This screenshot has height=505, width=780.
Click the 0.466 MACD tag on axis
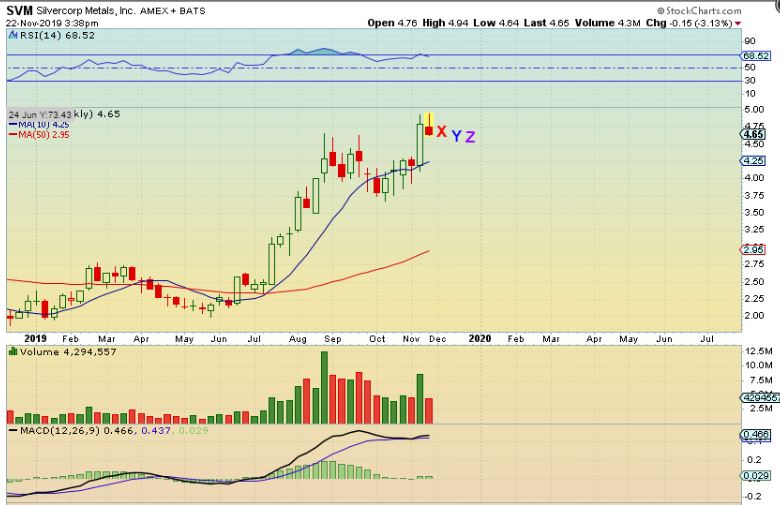(755, 435)
